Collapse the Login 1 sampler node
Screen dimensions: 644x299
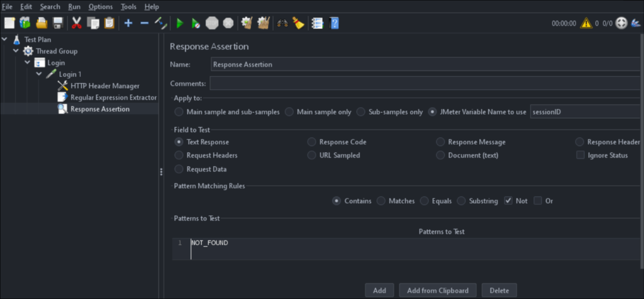tap(39, 74)
